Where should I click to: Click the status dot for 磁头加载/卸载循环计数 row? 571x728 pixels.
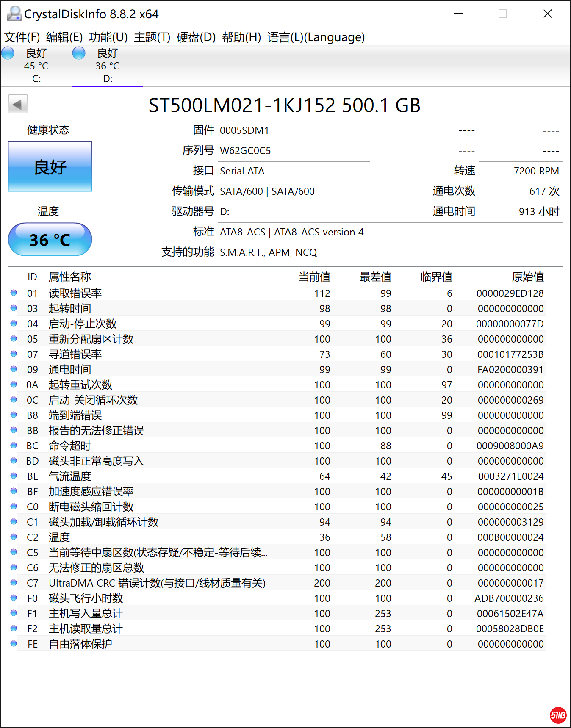[14, 521]
